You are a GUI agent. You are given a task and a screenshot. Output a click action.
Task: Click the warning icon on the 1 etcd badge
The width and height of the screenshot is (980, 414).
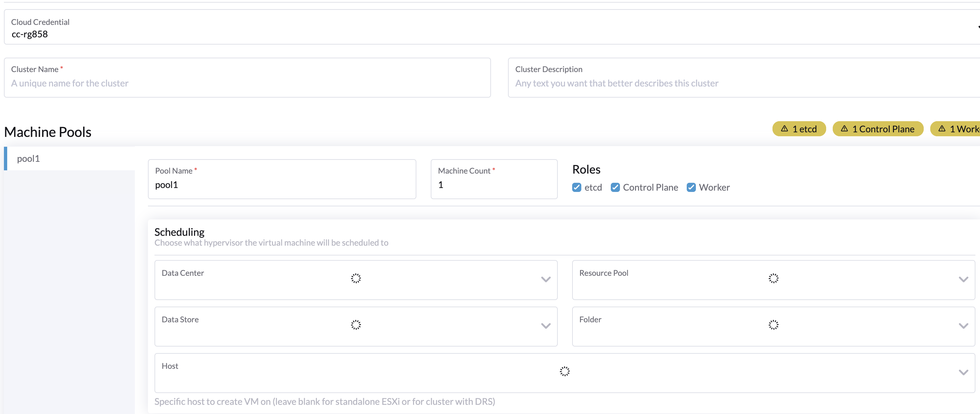point(785,129)
